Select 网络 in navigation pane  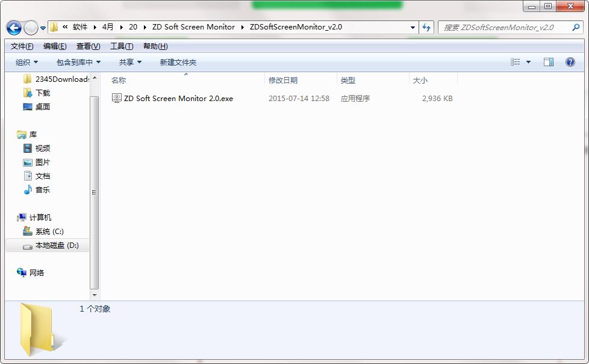30,273
